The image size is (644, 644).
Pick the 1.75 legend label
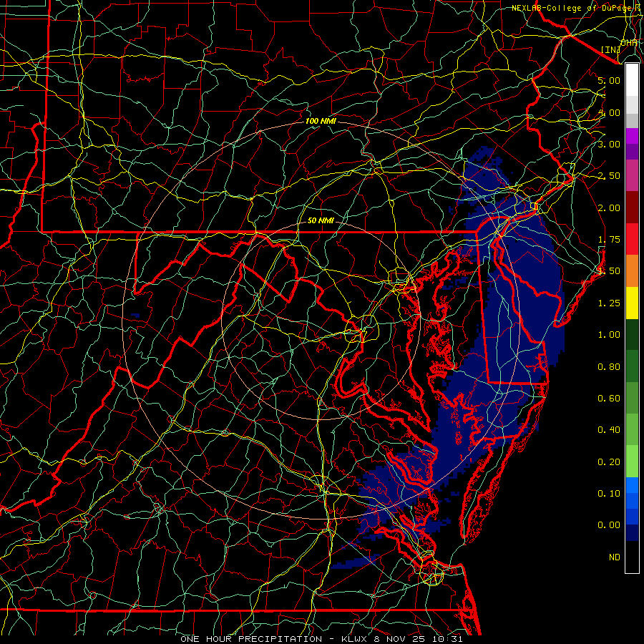pyautogui.click(x=609, y=240)
